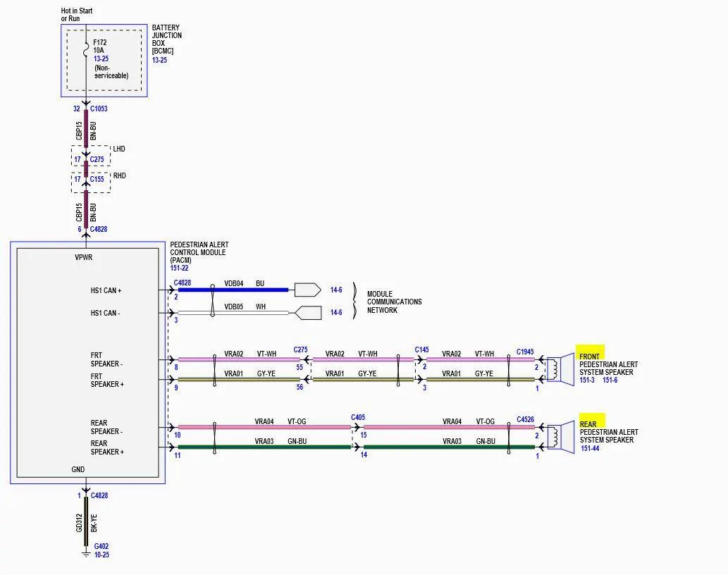Click the C1053 connector label
The height and width of the screenshot is (575, 728).
coord(99,109)
